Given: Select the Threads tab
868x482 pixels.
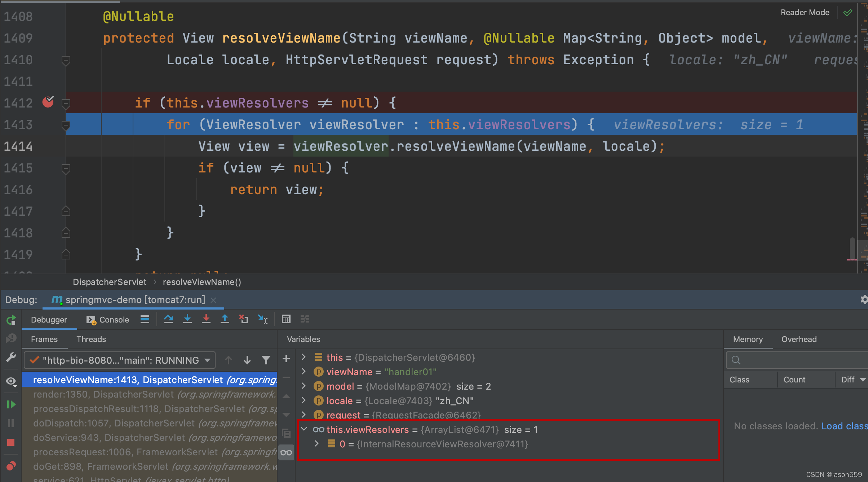Looking at the screenshot, I should (91, 339).
